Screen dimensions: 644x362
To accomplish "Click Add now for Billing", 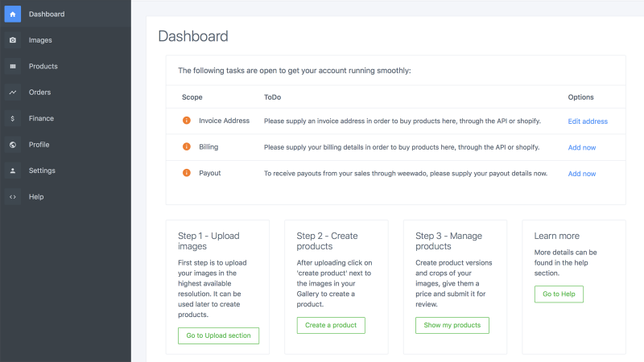I will 581,147.
